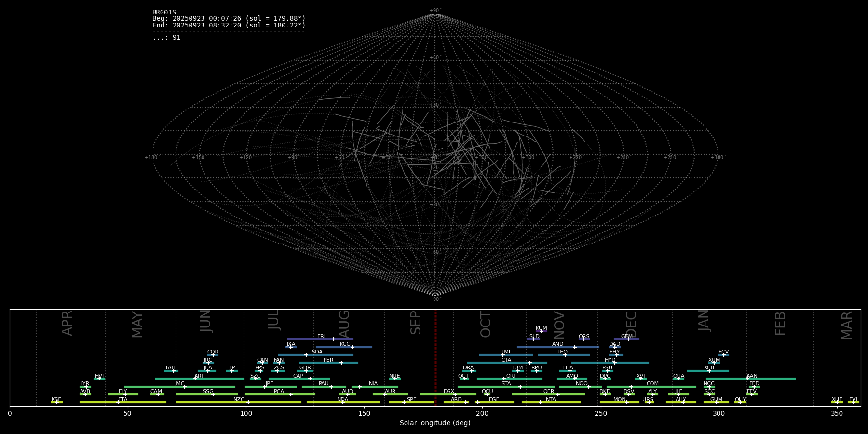Click the AAN shower activity bar
This screenshot has width=868, height=434.
(x=751, y=379)
